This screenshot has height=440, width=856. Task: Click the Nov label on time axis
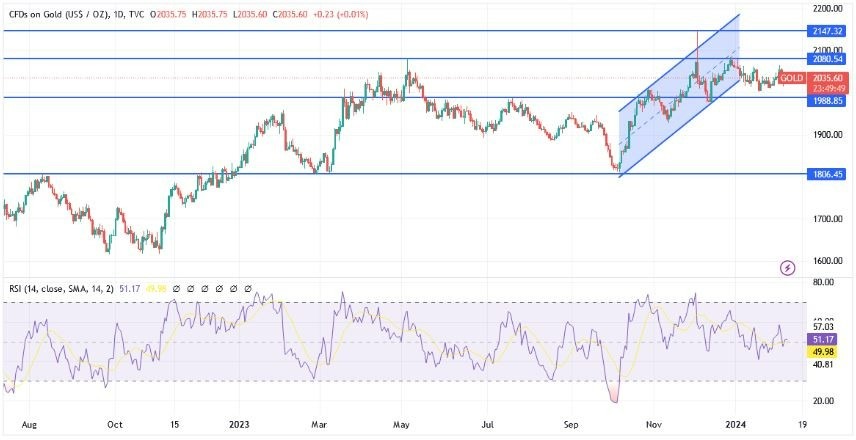click(x=653, y=424)
